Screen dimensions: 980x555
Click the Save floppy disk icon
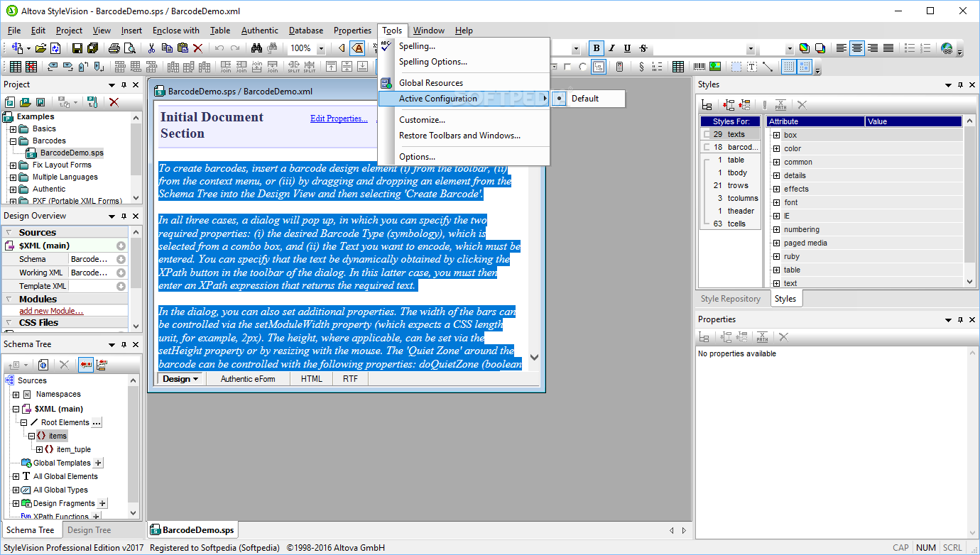[77, 48]
